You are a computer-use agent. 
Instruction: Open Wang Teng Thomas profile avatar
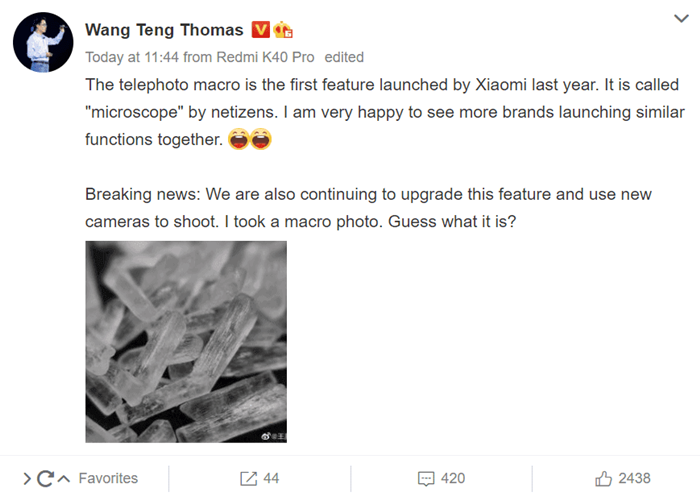[x=43, y=42]
